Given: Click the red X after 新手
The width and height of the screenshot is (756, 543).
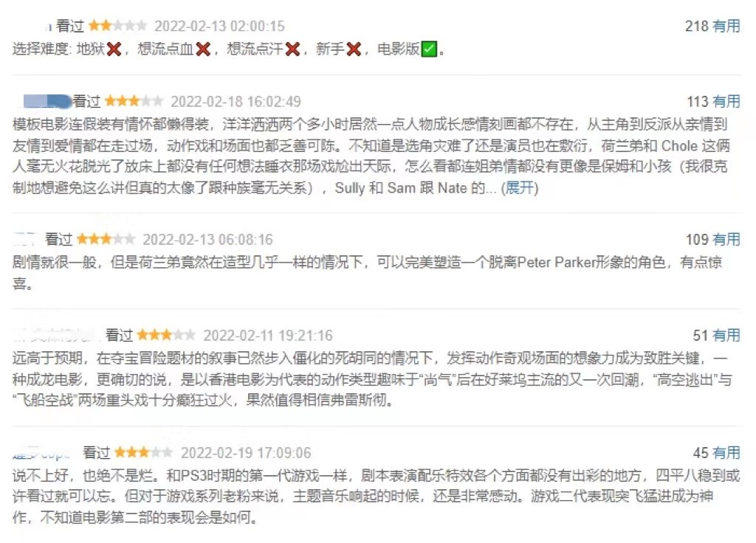Looking at the screenshot, I should coord(354,49).
